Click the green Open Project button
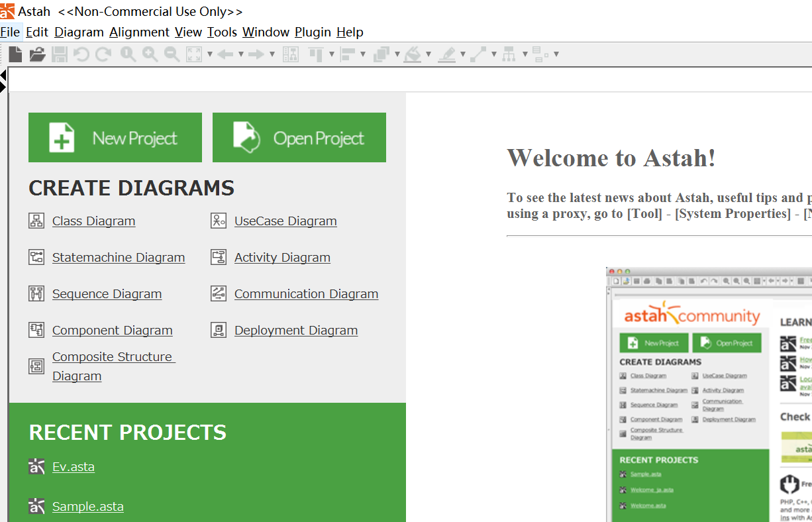 pos(299,138)
